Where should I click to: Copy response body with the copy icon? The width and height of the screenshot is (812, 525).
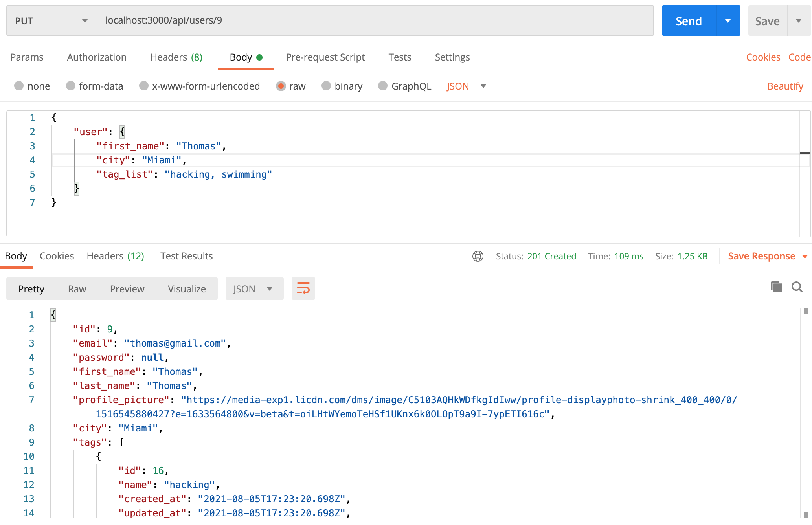point(776,287)
